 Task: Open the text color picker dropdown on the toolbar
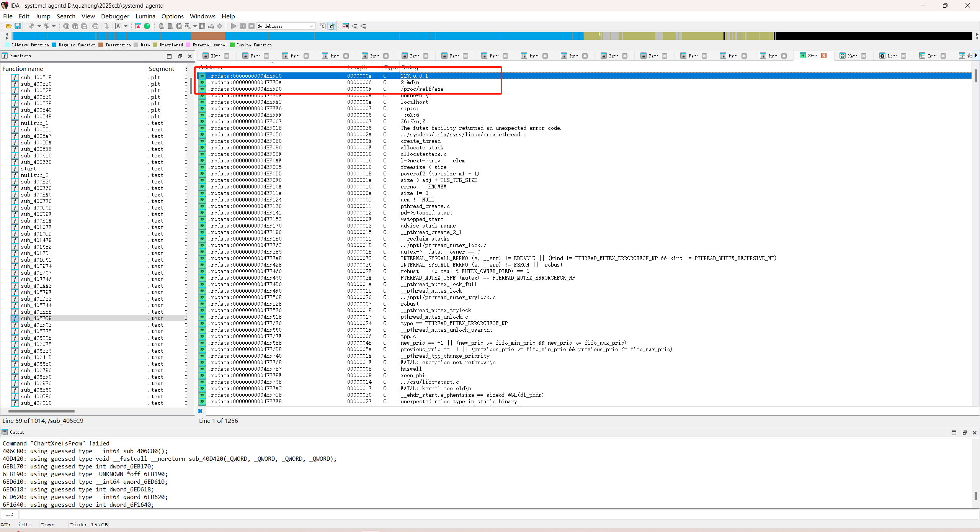125,26
